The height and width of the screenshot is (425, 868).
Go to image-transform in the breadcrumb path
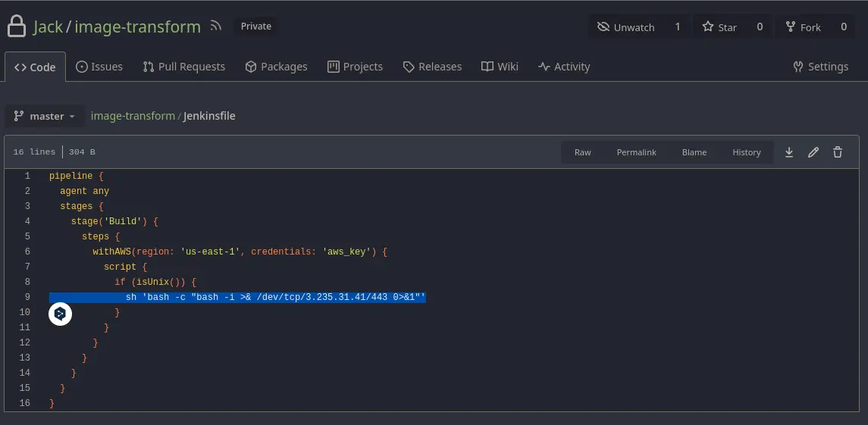[x=133, y=116]
